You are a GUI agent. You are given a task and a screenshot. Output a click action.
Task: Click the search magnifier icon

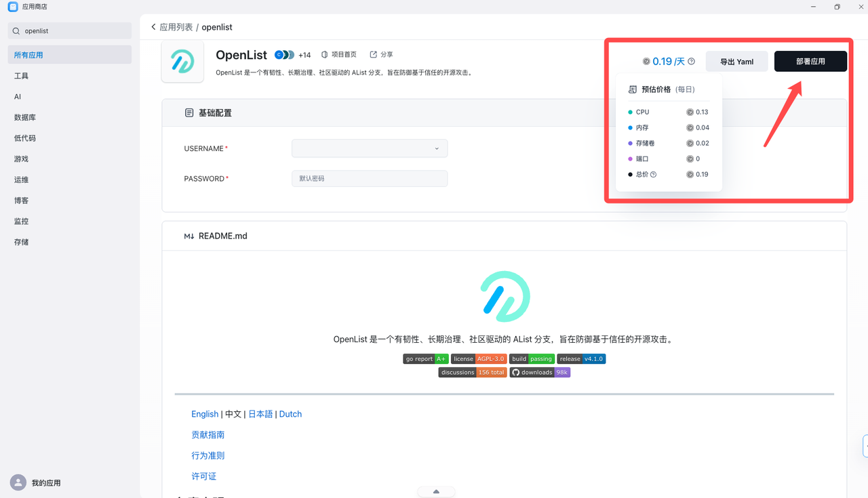pos(16,31)
